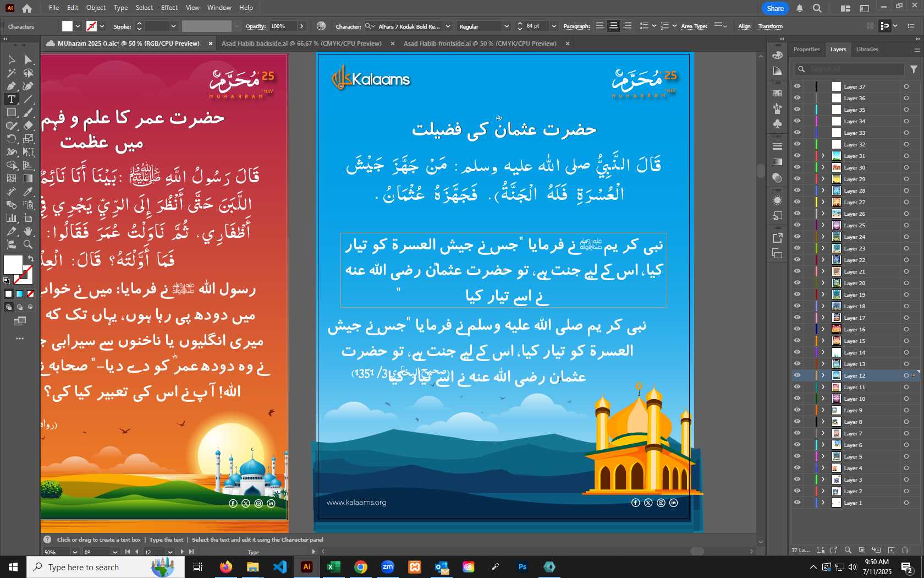The height and width of the screenshot is (578, 924).
Task: Toggle visibility of Layer 12
Action: [797, 375]
